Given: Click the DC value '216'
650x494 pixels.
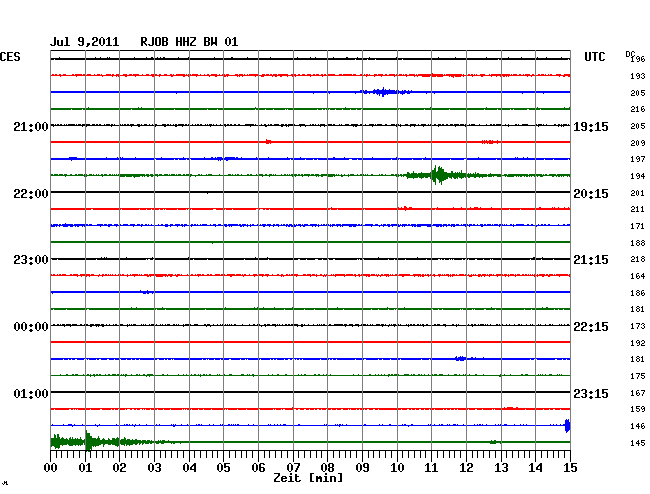Looking at the screenshot, I should pyautogui.click(x=638, y=109).
